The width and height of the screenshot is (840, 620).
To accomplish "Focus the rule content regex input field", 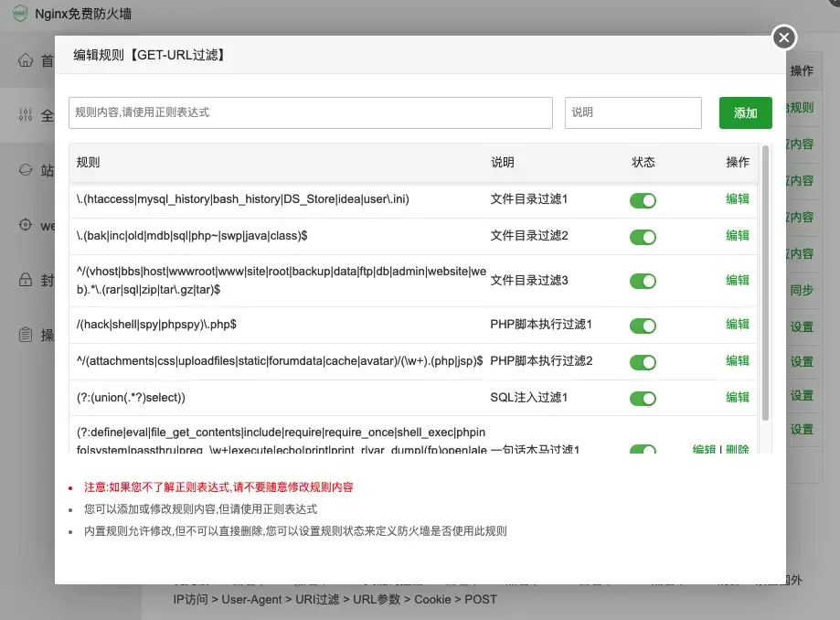I will 310,112.
